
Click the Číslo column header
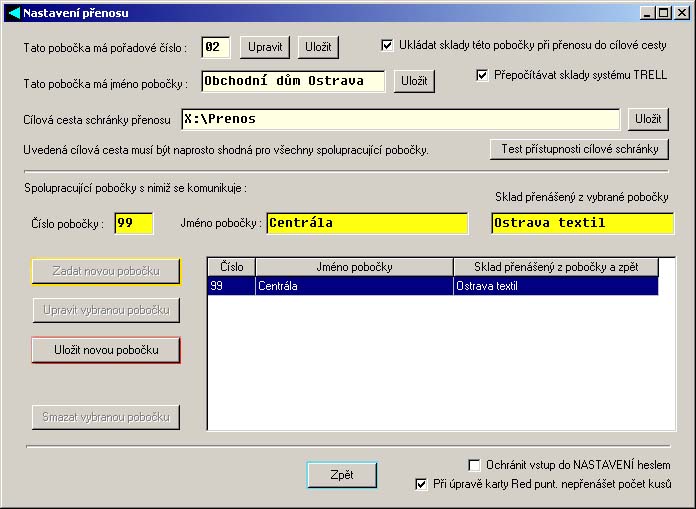[231, 267]
